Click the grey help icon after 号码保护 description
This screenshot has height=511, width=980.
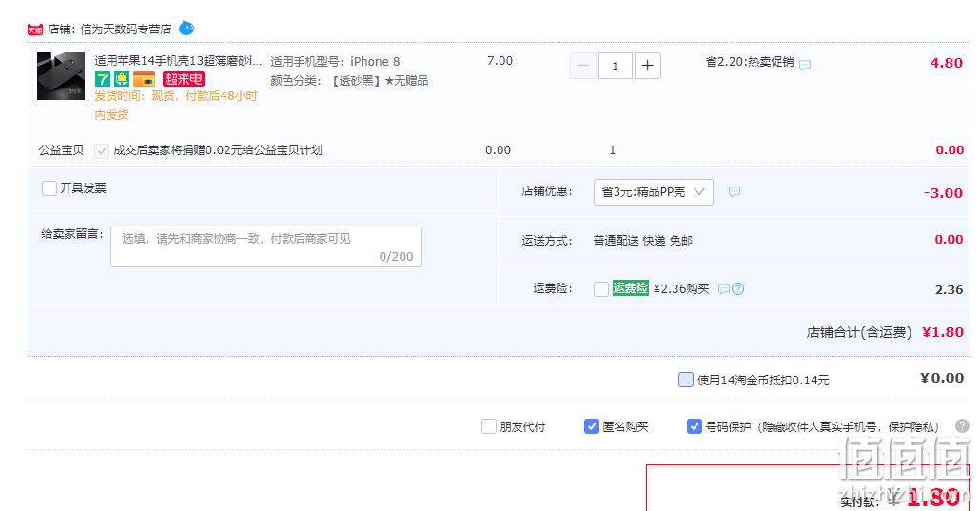click(x=963, y=426)
